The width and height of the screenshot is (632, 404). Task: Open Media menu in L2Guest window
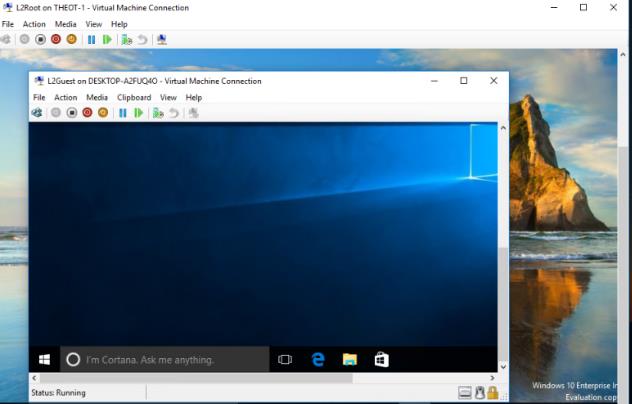coord(97,98)
